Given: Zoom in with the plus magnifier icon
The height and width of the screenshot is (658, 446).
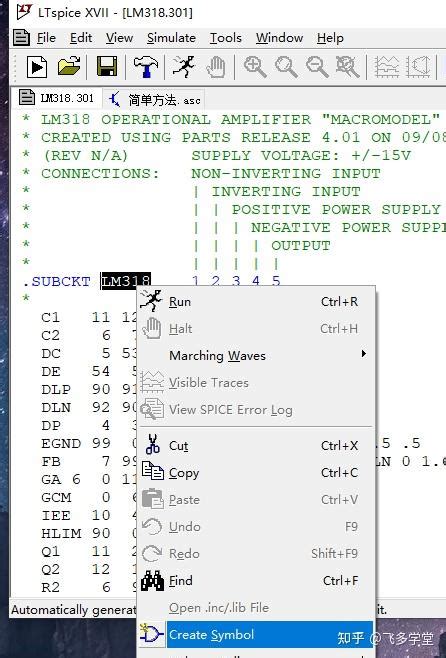Looking at the screenshot, I should [255, 67].
